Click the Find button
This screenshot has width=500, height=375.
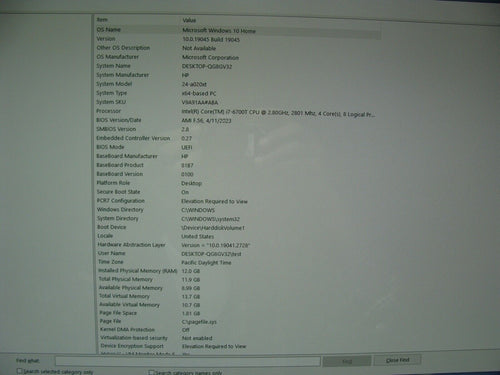click(x=347, y=361)
